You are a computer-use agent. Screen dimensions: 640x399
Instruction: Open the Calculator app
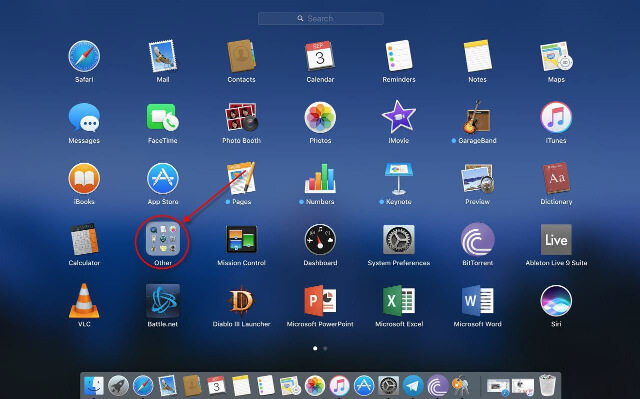84,239
